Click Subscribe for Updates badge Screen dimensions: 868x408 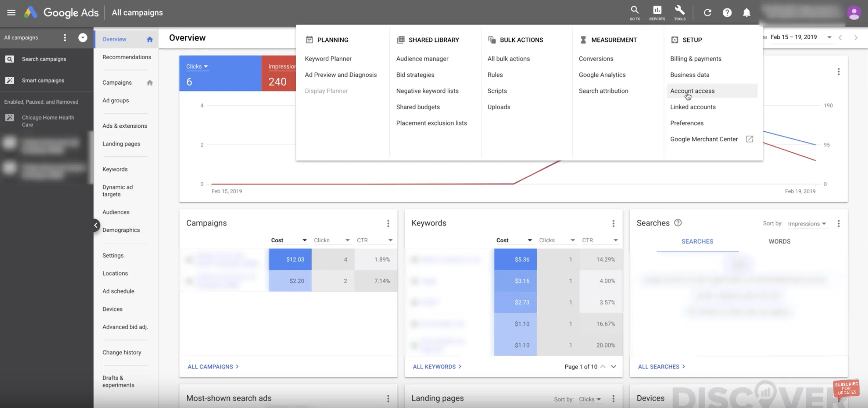coord(846,388)
